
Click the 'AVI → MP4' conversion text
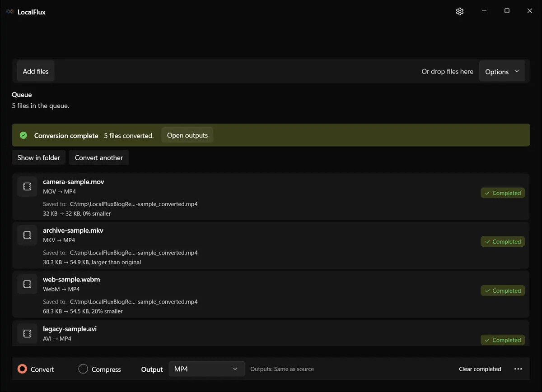[57, 338]
